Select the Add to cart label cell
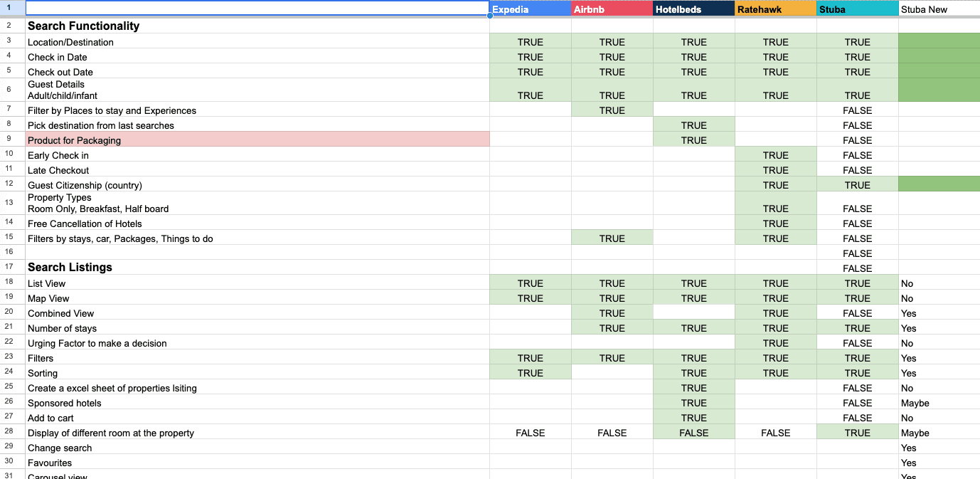The width and height of the screenshot is (980, 479). pyautogui.click(x=257, y=417)
